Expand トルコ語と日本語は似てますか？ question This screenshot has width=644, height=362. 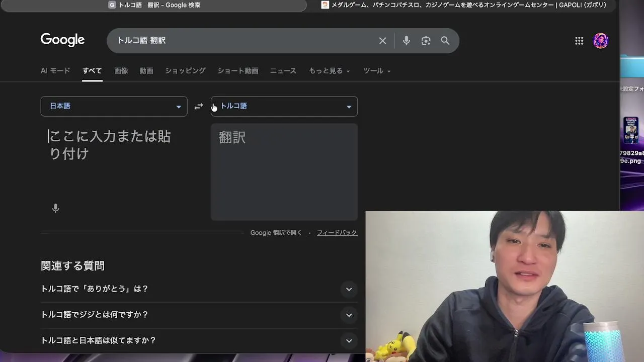(199, 340)
